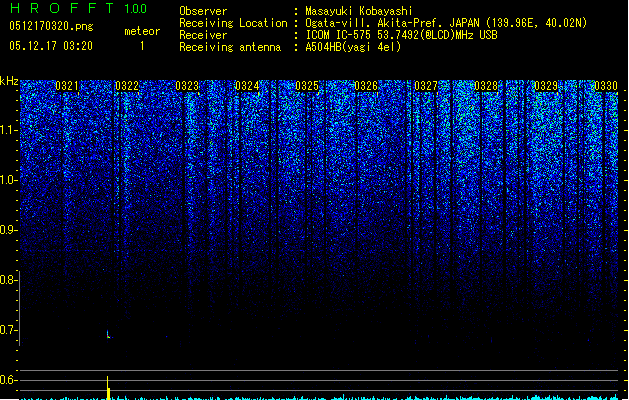Viewport: 629px width, 400px height.
Task: Click the 0324 time marker
Action: 247,86
